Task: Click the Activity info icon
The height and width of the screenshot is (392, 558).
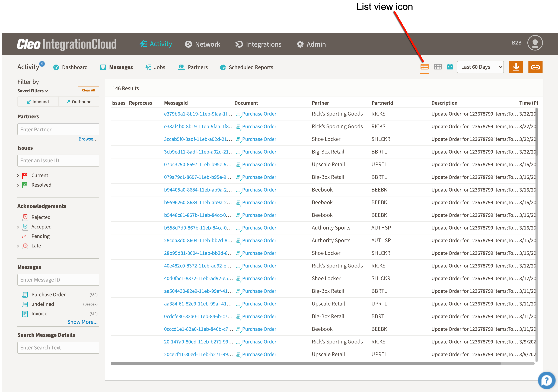Action: (x=42, y=64)
